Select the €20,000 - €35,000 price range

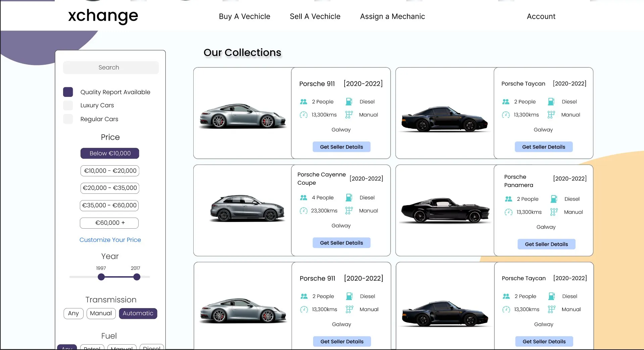[110, 188]
